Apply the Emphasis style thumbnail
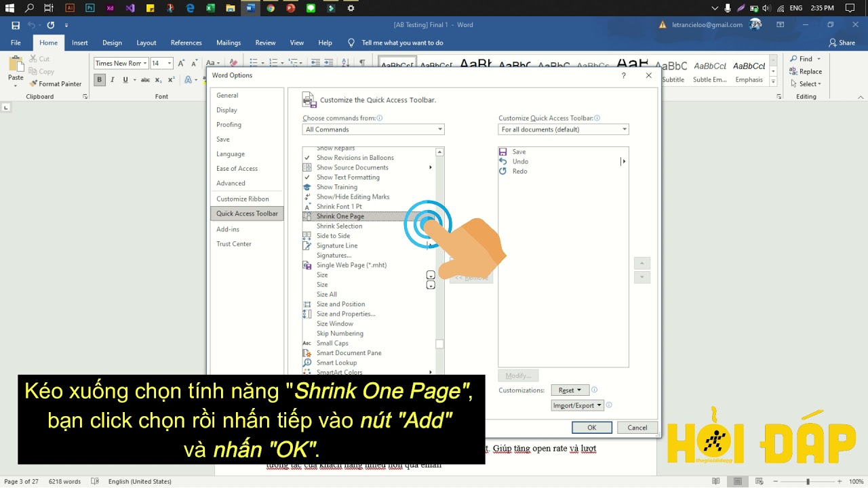Screen dimensions: 868x488 [x=749, y=72]
